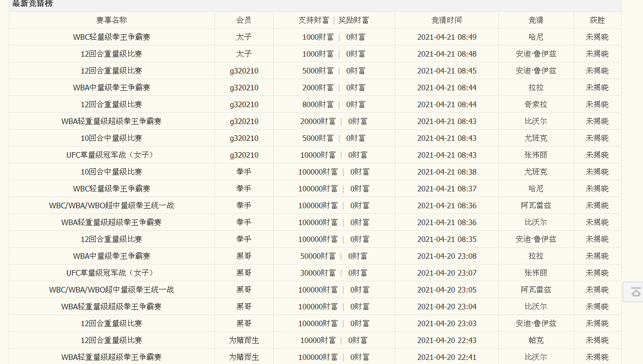
Task: Click 为赌而生 in the 22:43 row
Action: (244, 340)
